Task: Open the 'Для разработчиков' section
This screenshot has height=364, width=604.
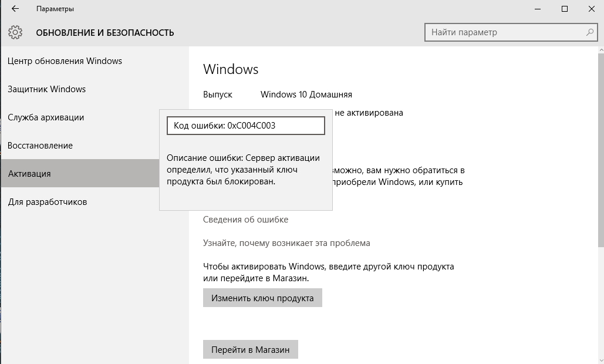Action: (48, 202)
